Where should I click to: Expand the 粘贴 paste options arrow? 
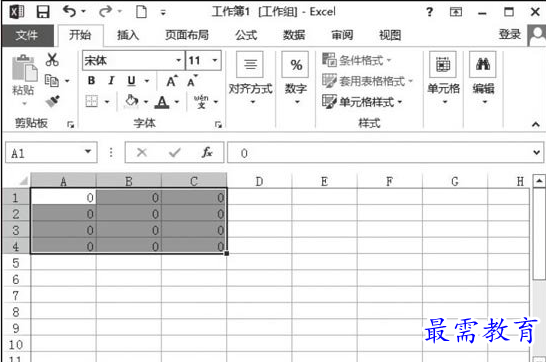(24, 103)
